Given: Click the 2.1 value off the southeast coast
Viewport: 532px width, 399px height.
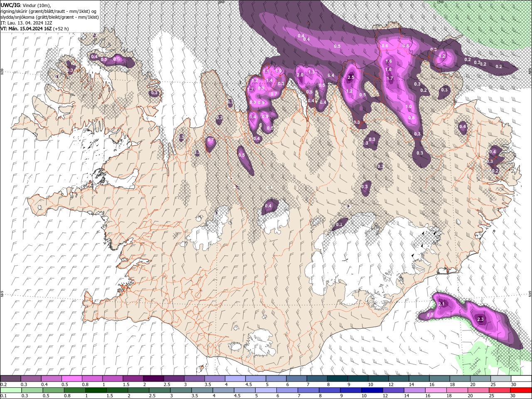Looking at the screenshot, I should click(441, 304).
